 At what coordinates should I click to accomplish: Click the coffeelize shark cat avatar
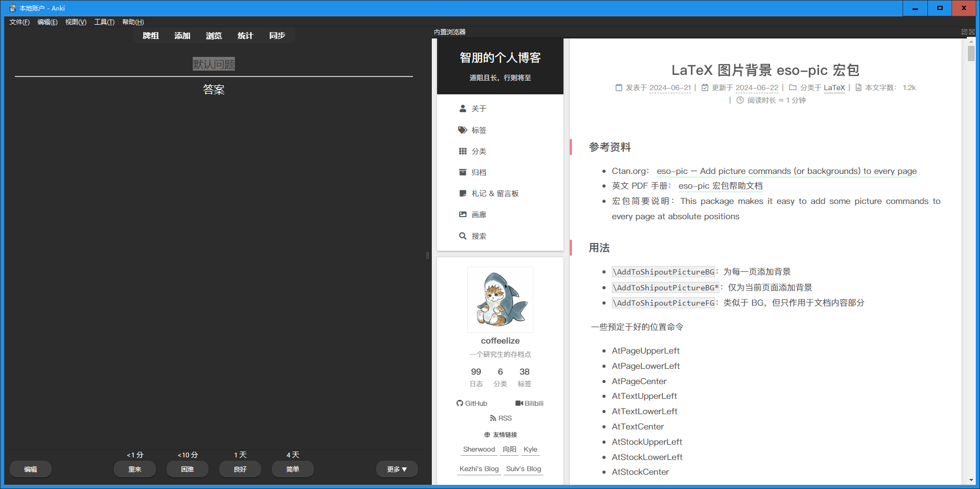[500, 299]
